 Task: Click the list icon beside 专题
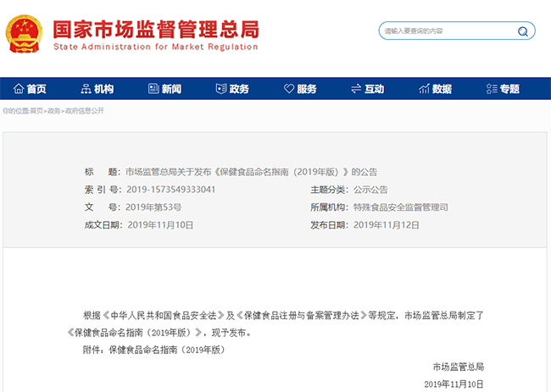tap(492, 89)
